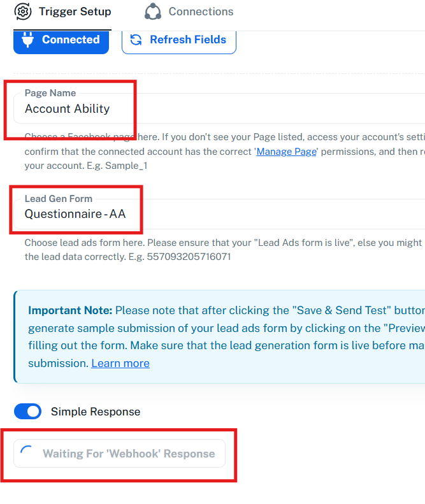Open the Page Name dropdown

click(255, 108)
